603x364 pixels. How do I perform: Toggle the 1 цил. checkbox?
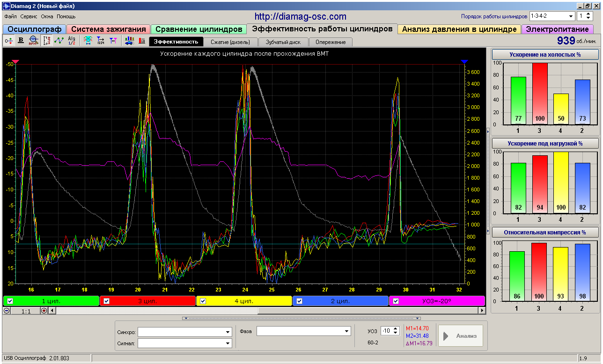point(10,301)
